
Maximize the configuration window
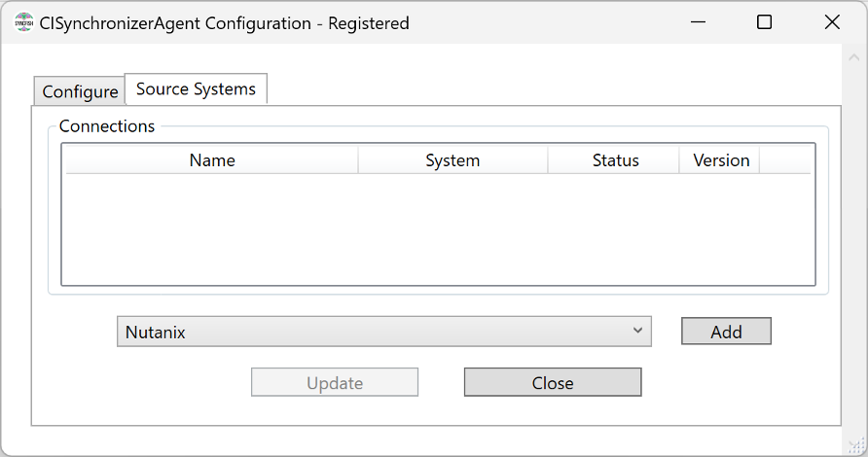point(764,22)
